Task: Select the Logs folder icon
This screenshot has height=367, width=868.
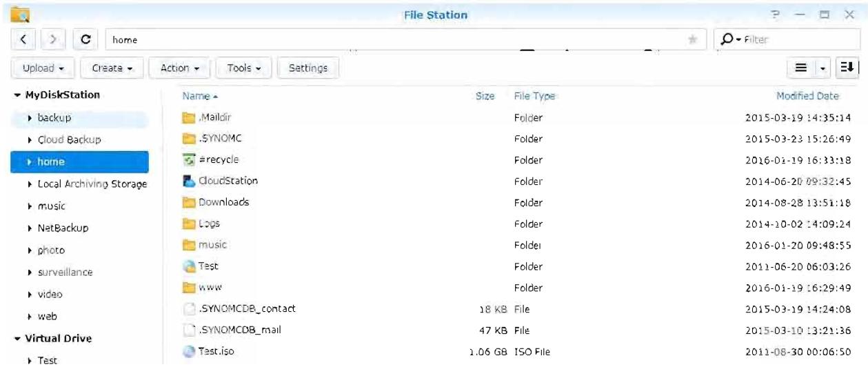Action: point(188,224)
